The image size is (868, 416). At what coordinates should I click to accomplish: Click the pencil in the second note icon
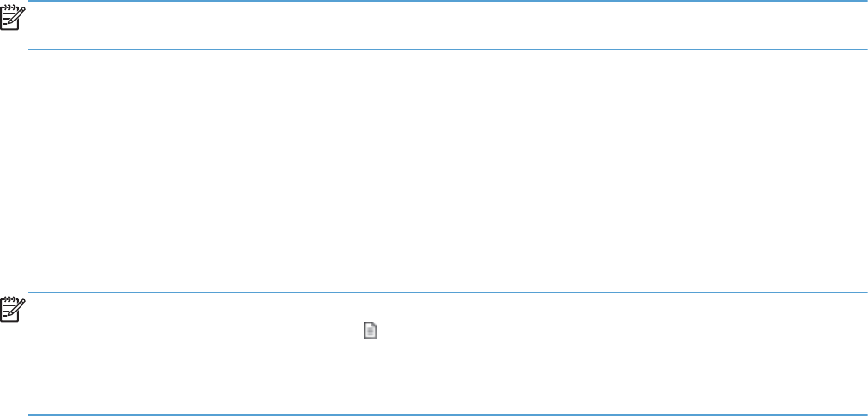tap(19, 310)
